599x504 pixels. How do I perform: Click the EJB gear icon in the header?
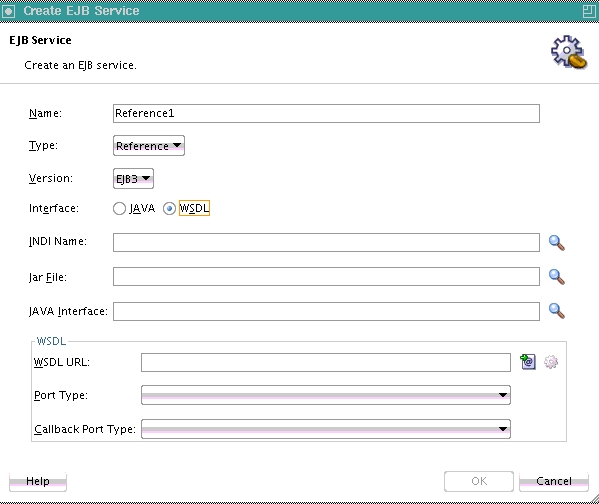tap(568, 52)
